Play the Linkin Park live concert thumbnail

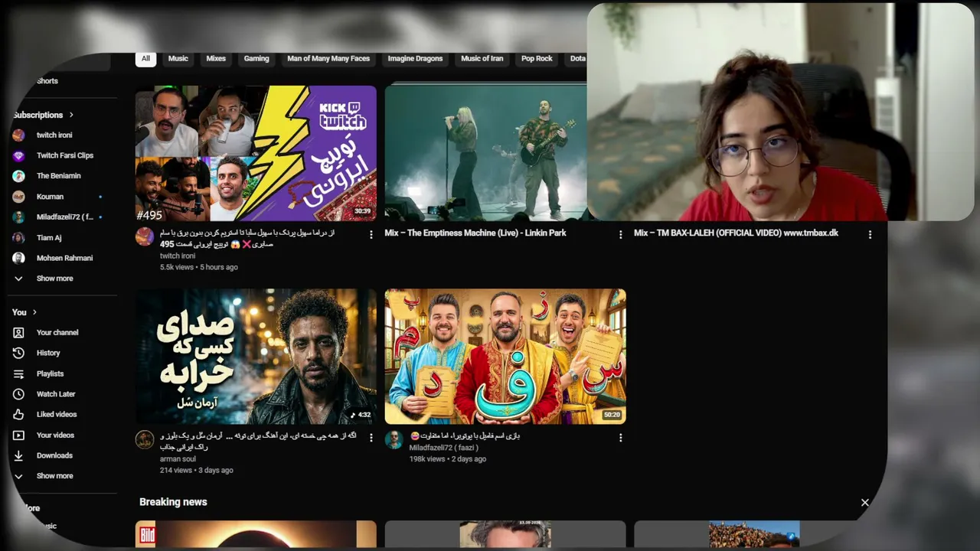[x=485, y=153]
